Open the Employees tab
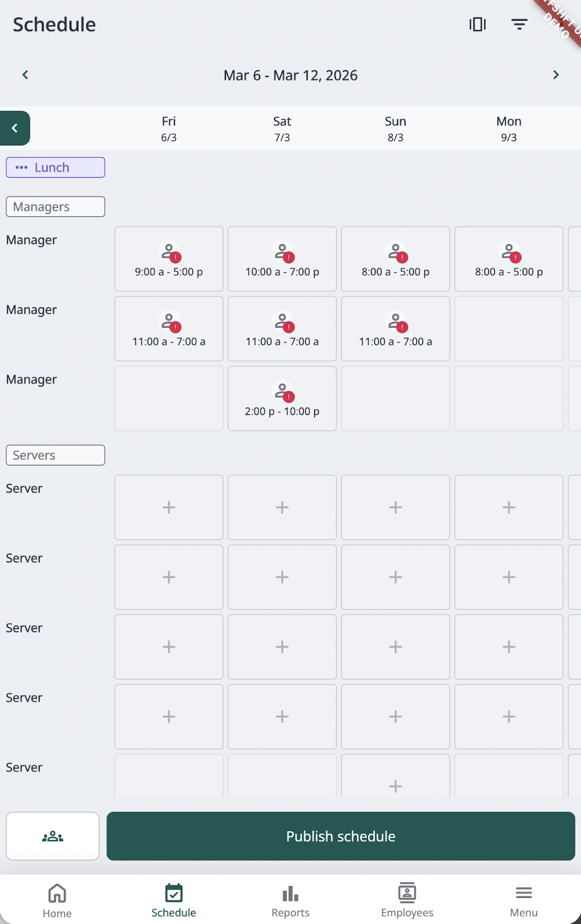This screenshot has height=924, width=581. coord(407,900)
